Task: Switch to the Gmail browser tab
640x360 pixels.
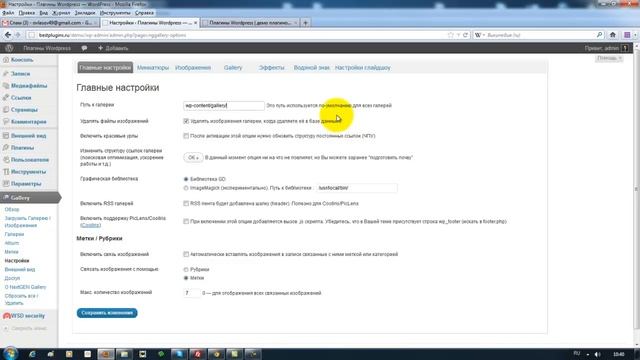Action: [49, 23]
